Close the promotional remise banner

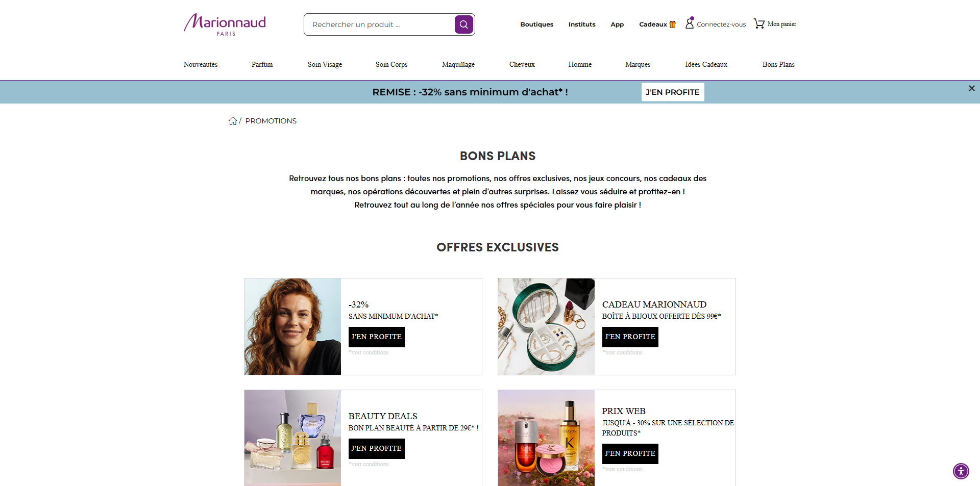click(971, 88)
